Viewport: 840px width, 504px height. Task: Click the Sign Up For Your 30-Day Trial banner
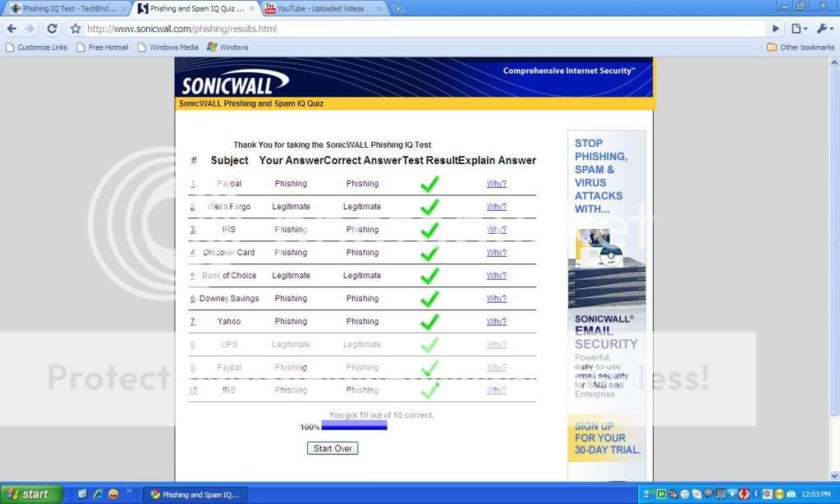coord(607,438)
